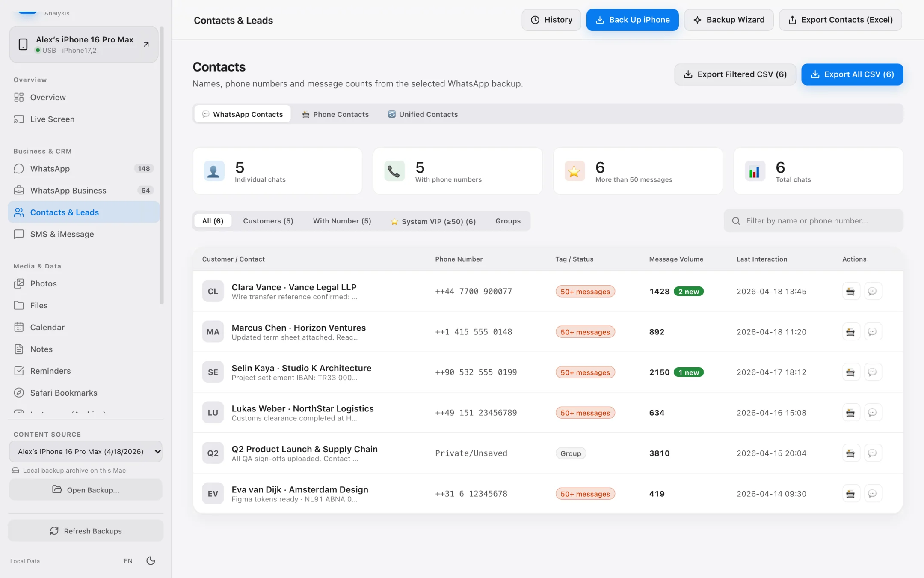924x578 pixels.
Task: Open WhatsApp Business in the sidebar
Action: coord(83,191)
